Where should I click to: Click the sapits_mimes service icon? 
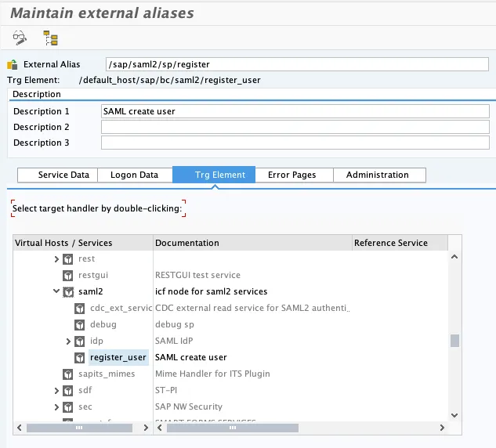(x=68, y=374)
